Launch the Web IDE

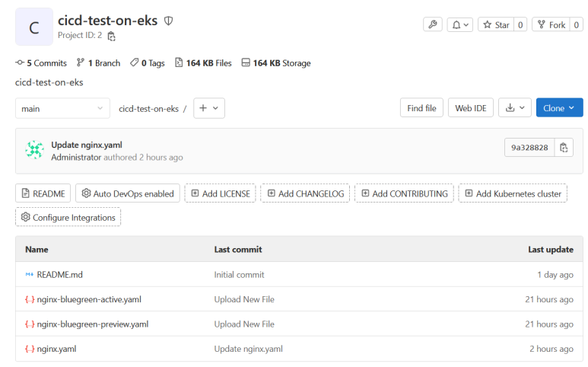pos(470,108)
